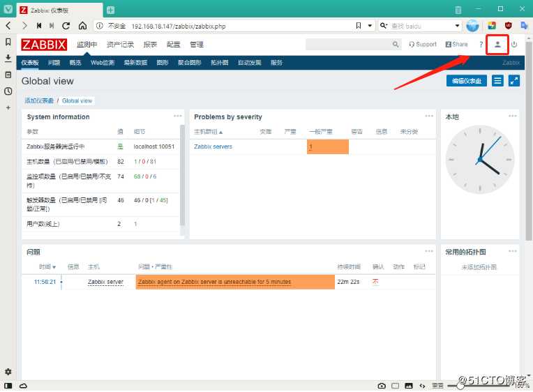Click the orange cell with count 1
The height and width of the screenshot is (392, 533).
[328, 147]
